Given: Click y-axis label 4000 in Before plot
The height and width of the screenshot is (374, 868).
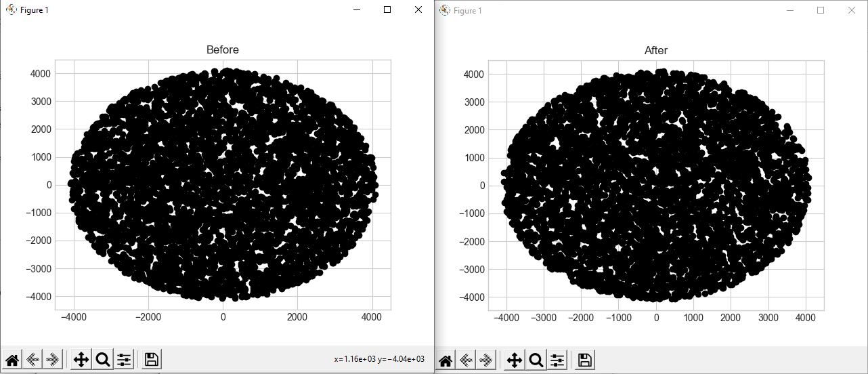Looking at the screenshot, I should [x=39, y=73].
